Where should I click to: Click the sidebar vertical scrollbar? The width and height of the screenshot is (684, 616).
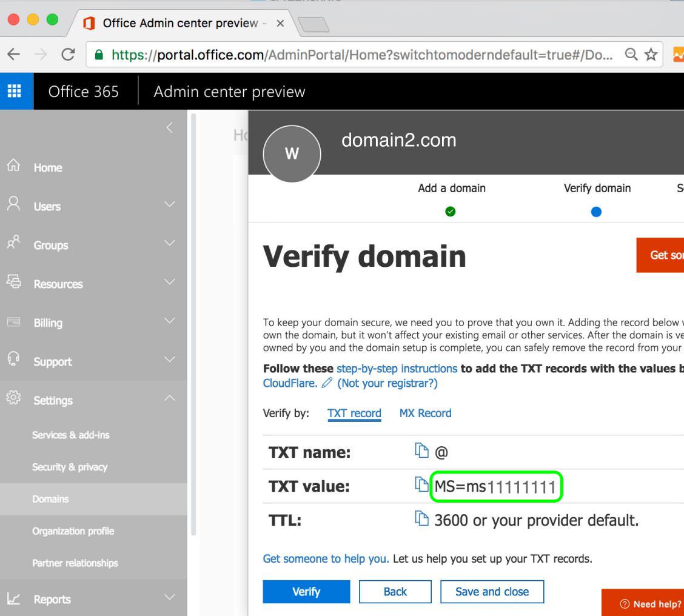click(x=193, y=324)
